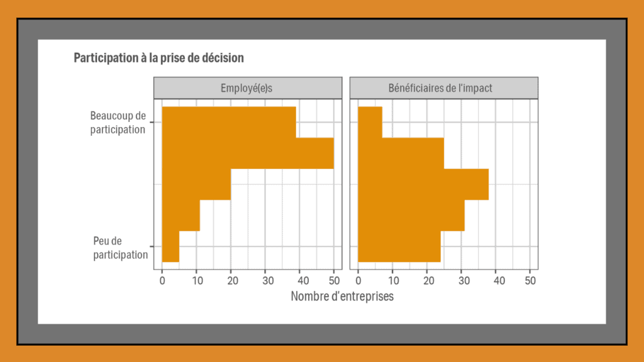Select the "Employé(e)s" panel header
Screen dimensions: 644x362
(x=248, y=88)
